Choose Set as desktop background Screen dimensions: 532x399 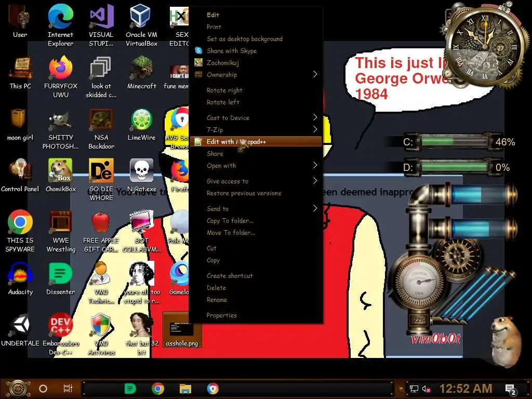(x=255, y=39)
